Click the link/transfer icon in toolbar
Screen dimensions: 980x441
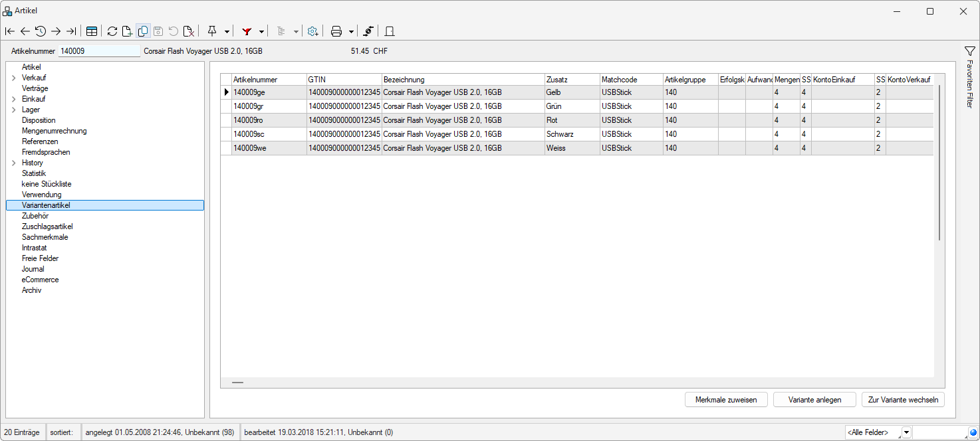(x=368, y=31)
